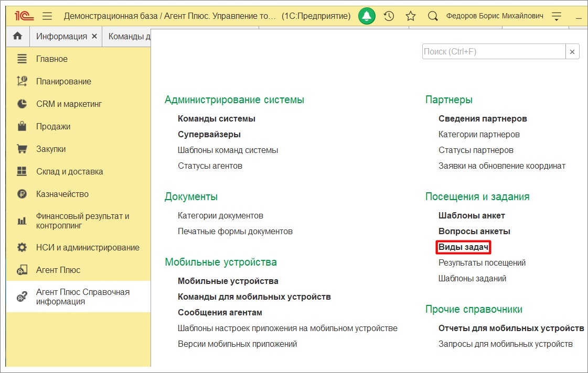The height and width of the screenshot is (373, 588).
Task: Open Статусы агентов link
Action: [210, 166]
